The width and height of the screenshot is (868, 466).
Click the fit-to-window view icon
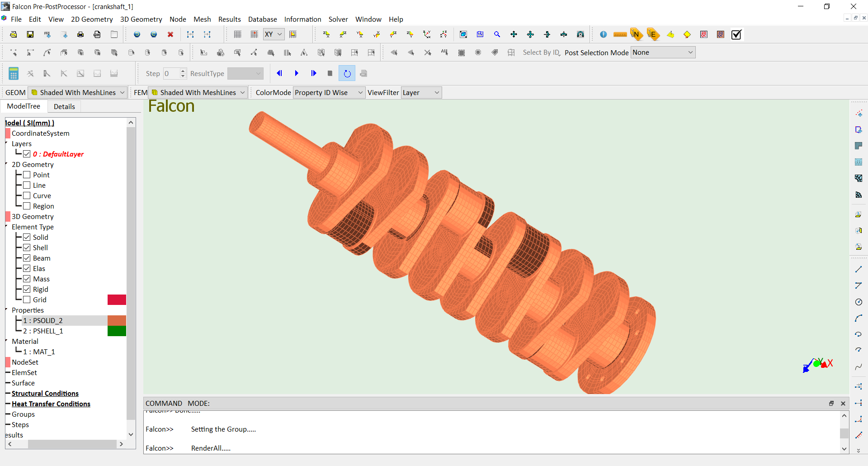pos(463,34)
